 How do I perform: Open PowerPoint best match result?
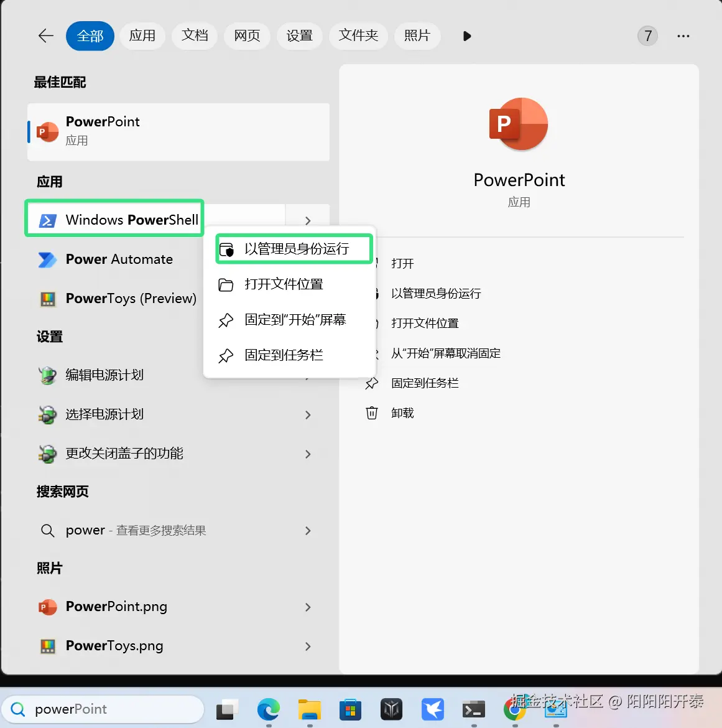point(178,132)
